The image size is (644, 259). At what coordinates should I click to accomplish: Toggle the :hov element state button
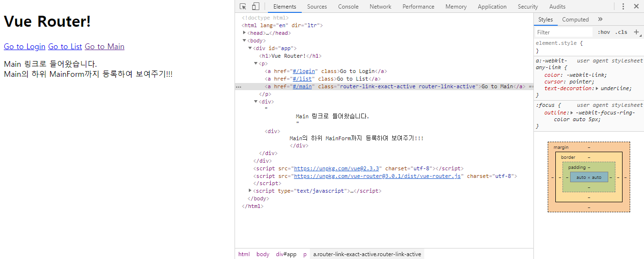coord(603,32)
